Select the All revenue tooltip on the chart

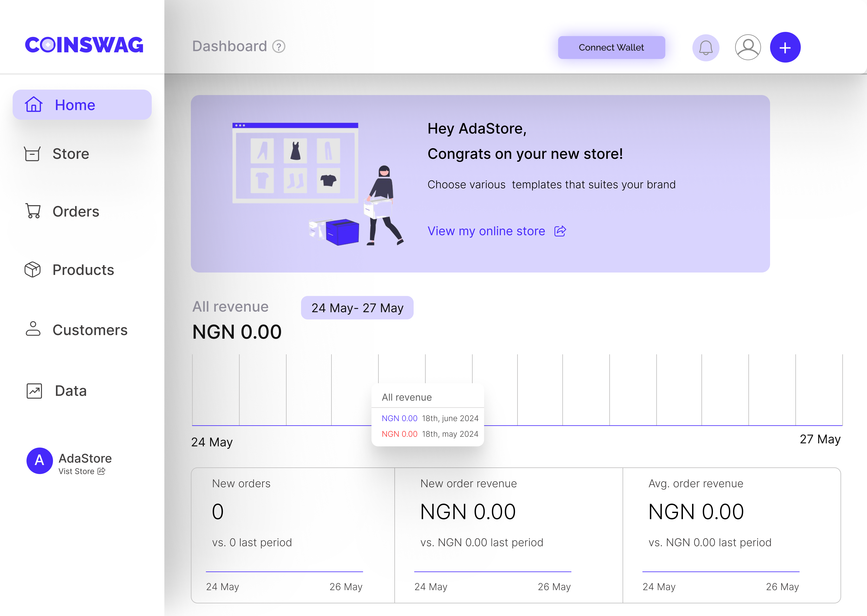point(427,415)
